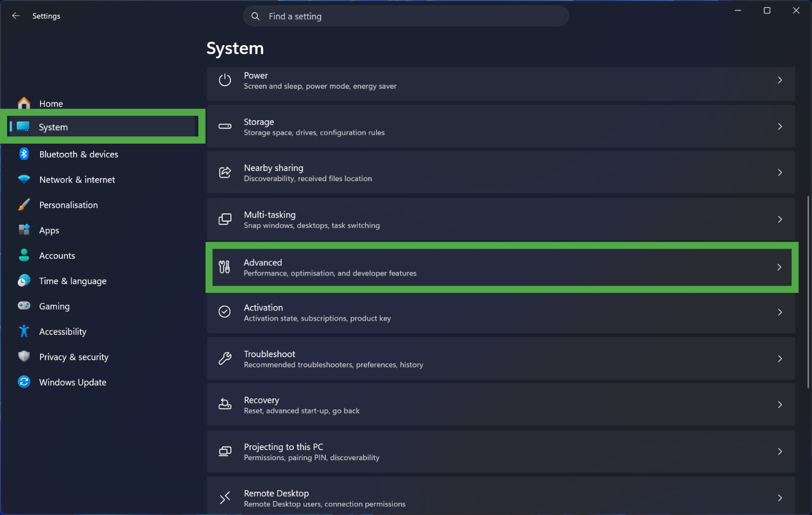Click the Multi-tasking windows icon

[225, 219]
